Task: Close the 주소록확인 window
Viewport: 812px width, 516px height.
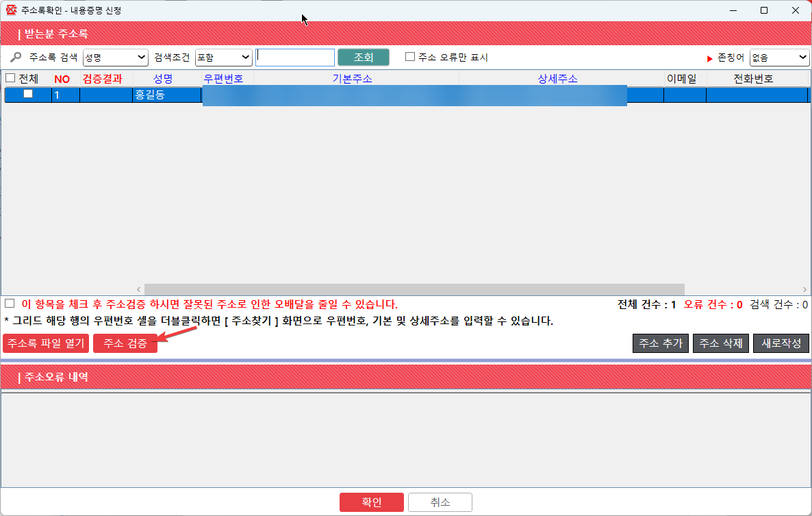Action: point(796,10)
